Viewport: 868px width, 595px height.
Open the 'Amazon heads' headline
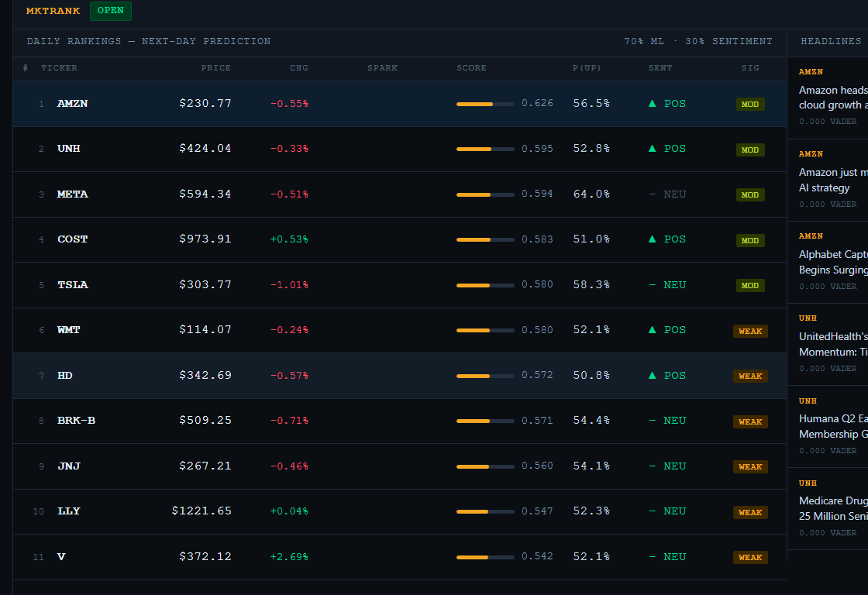click(x=833, y=98)
